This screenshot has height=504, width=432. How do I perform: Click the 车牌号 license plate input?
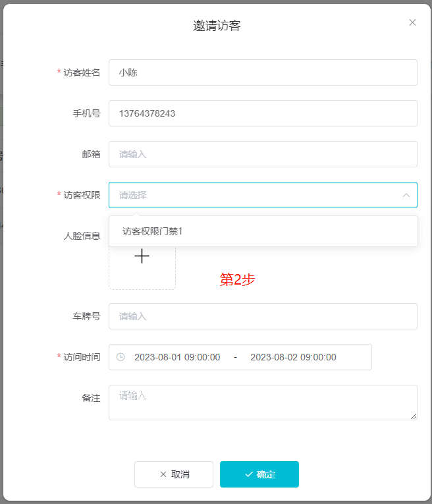(263, 316)
